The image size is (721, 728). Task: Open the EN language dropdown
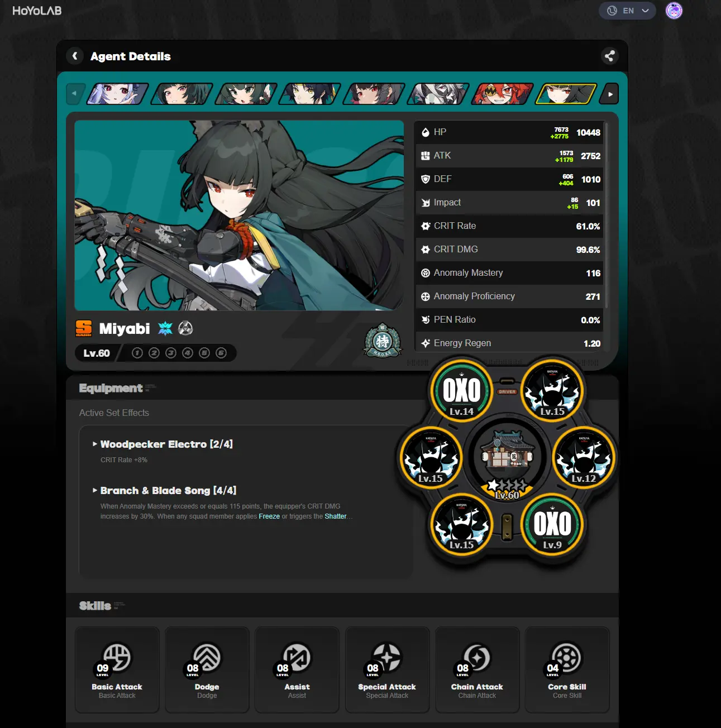click(x=627, y=11)
